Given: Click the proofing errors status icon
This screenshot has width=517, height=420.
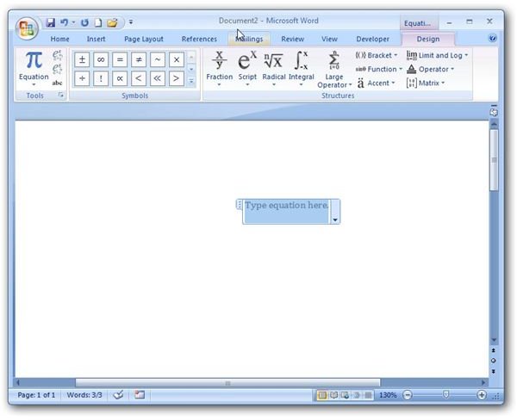Looking at the screenshot, I should [118, 395].
